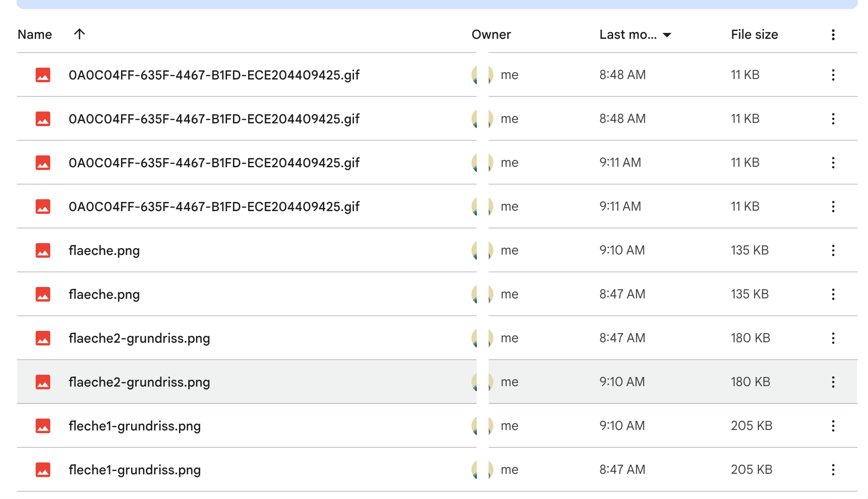The image size is (868, 499).
Task: Show more actions for flaeche2-grundriss.png from 8:47 AM
Action: pos(833,338)
